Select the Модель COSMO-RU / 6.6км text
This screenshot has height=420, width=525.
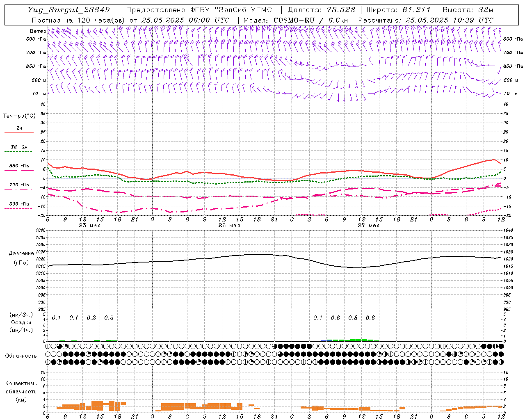click(295, 20)
